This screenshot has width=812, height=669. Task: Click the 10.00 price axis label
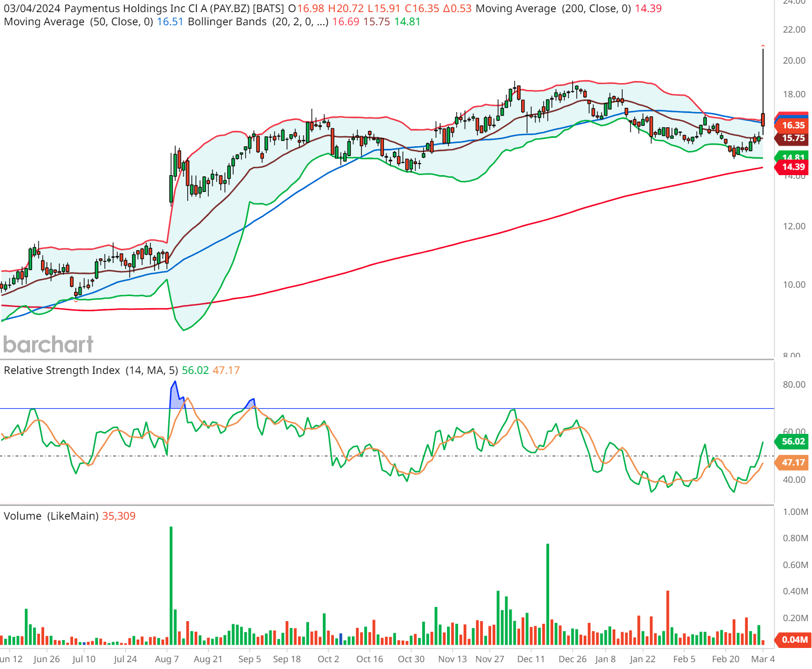794,285
